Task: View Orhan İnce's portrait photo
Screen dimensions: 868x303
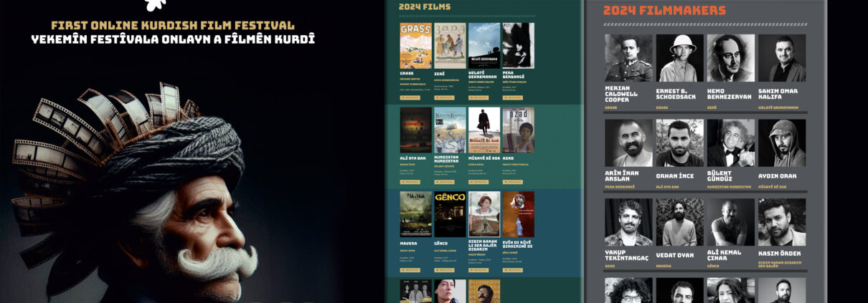Action: click(679, 143)
